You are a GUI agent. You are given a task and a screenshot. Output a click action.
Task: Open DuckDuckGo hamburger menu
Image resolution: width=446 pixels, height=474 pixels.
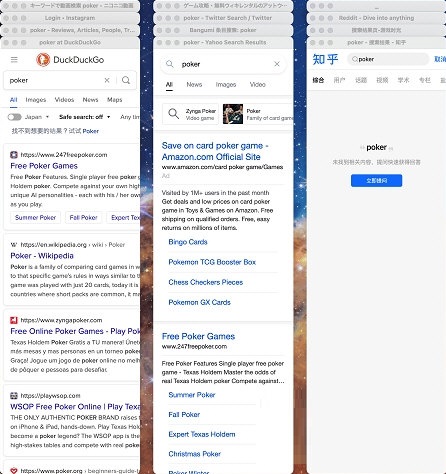tap(14, 60)
